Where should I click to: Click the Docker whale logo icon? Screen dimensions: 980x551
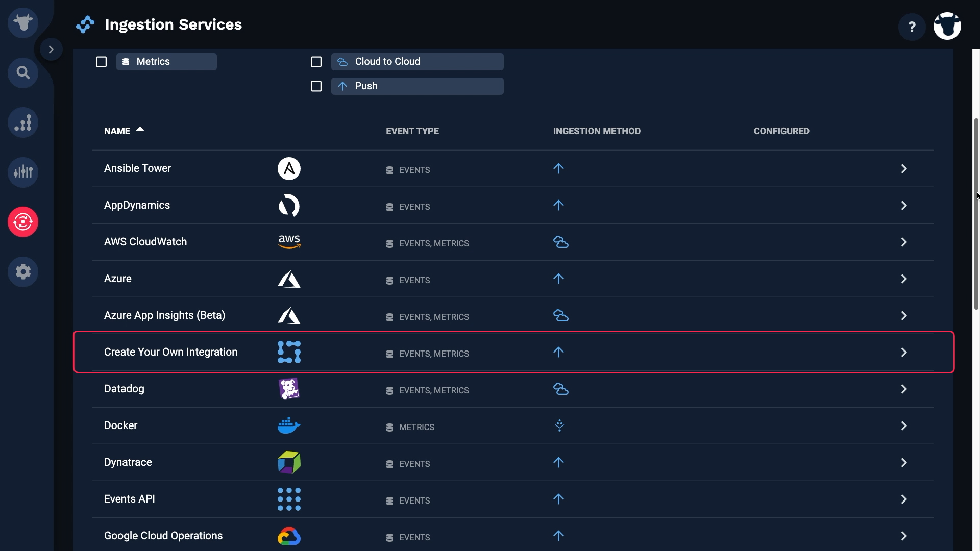tap(289, 425)
